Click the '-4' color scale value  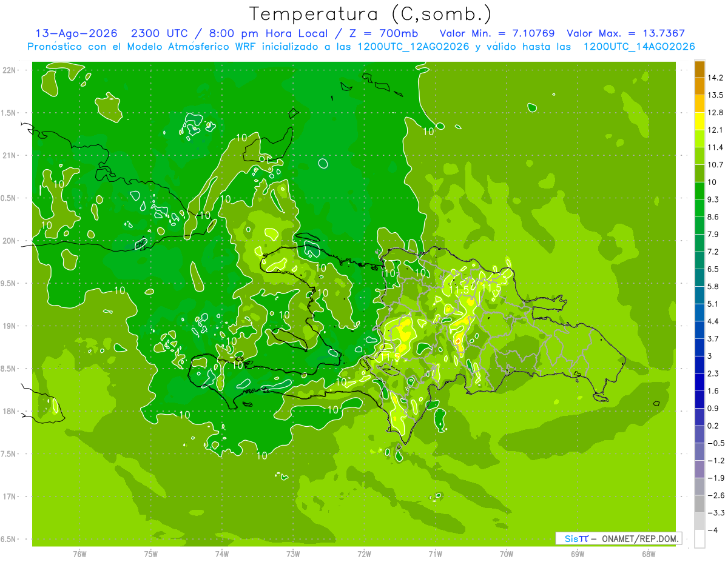pos(712,530)
